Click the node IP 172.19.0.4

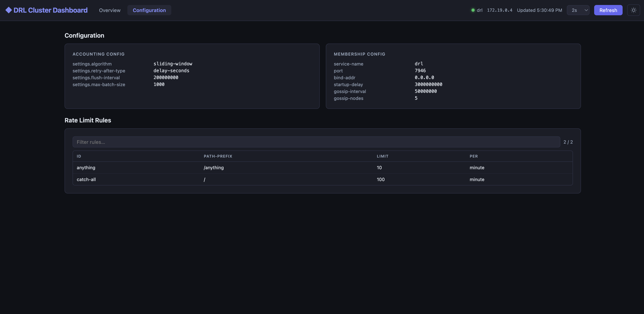pyautogui.click(x=499, y=10)
